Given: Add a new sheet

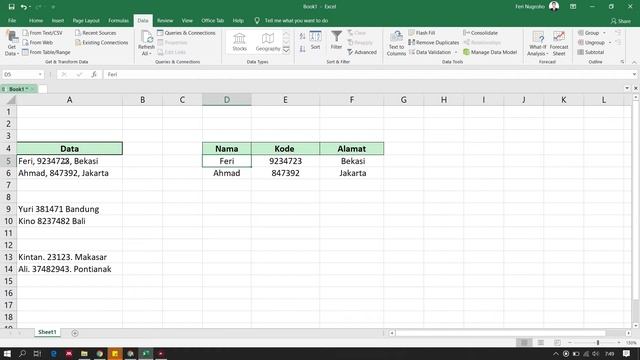Looking at the screenshot, I should point(75,333).
